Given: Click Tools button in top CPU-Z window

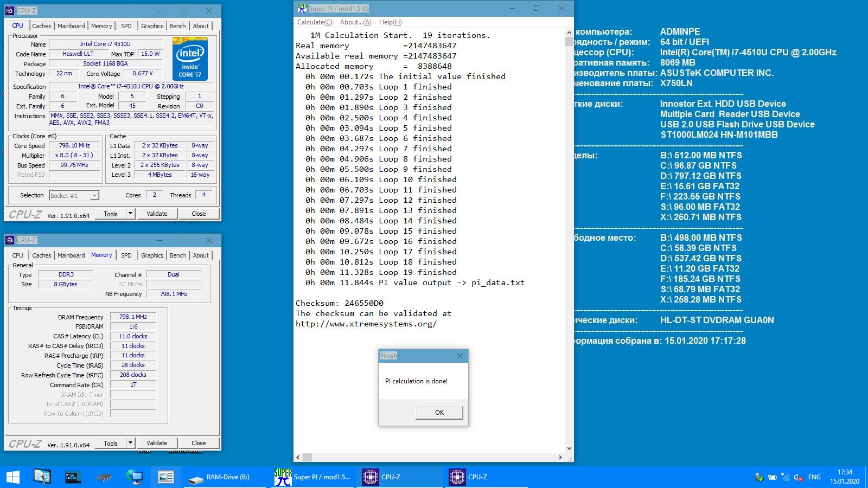Looking at the screenshot, I should tap(111, 214).
